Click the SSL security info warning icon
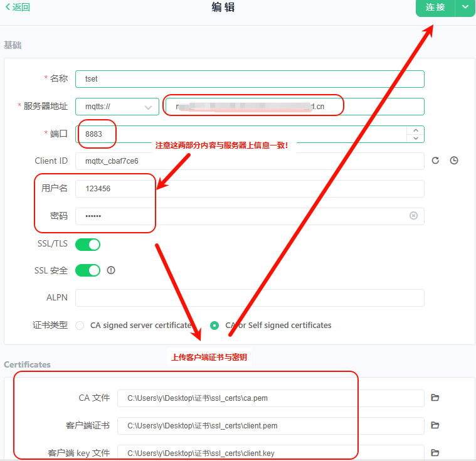476x461 pixels. 112,270
